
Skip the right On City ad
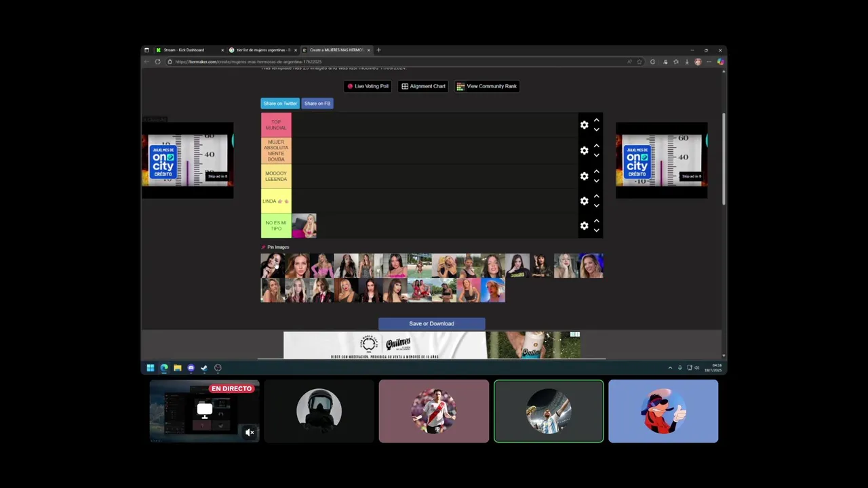pyautogui.click(x=691, y=176)
